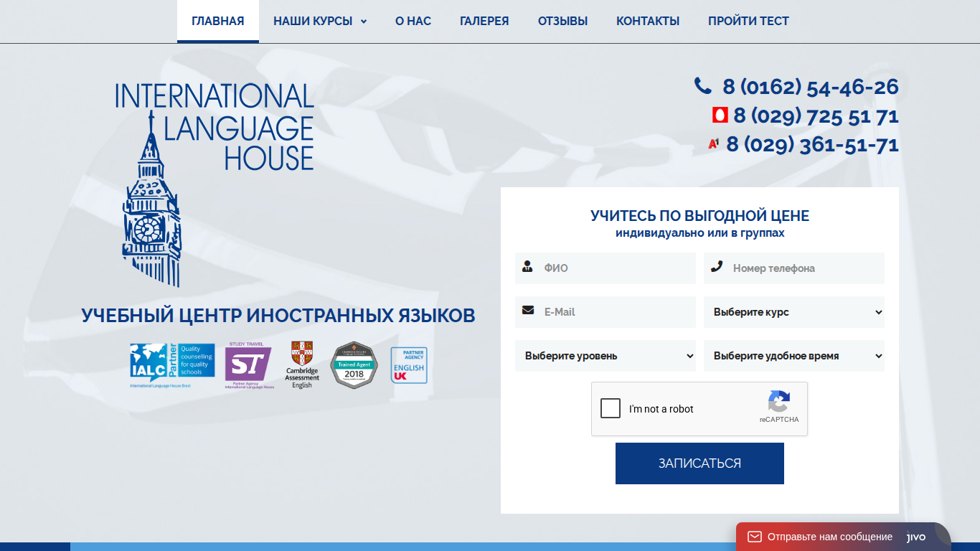Click the envelope icon in the chat widget
Screen dimensions: 980x551
754,537
